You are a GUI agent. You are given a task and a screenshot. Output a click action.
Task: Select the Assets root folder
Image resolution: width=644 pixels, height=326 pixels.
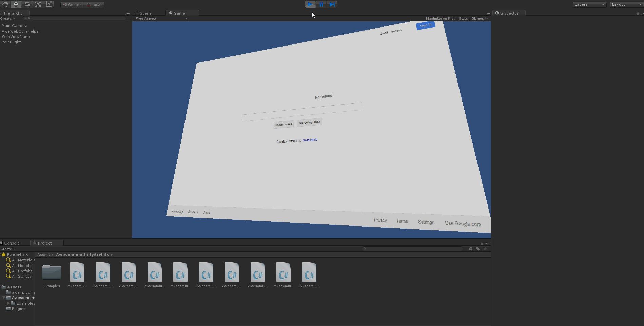(12, 287)
